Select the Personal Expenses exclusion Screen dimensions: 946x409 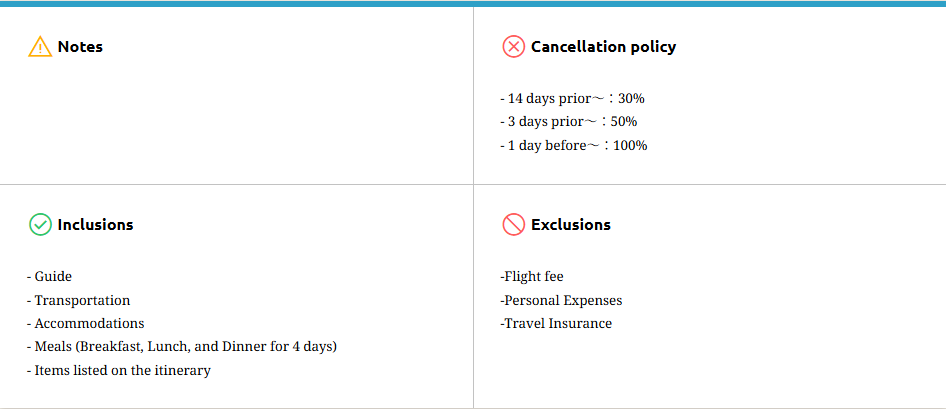(x=561, y=301)
